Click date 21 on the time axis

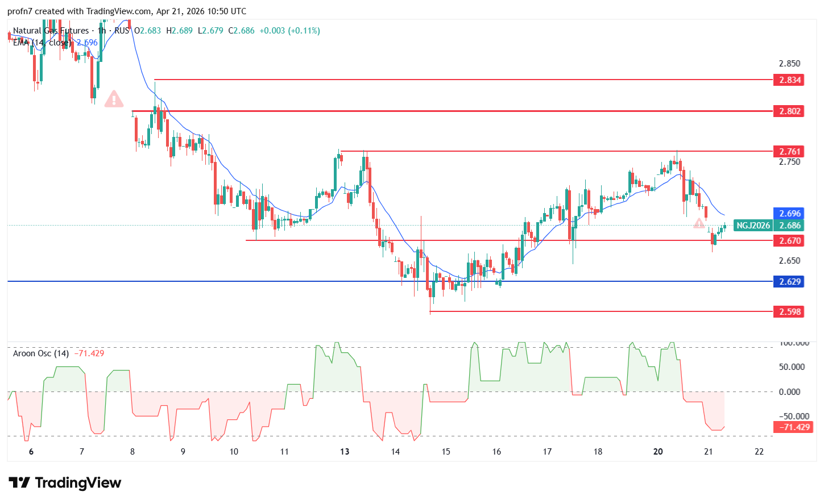point(708,452)
